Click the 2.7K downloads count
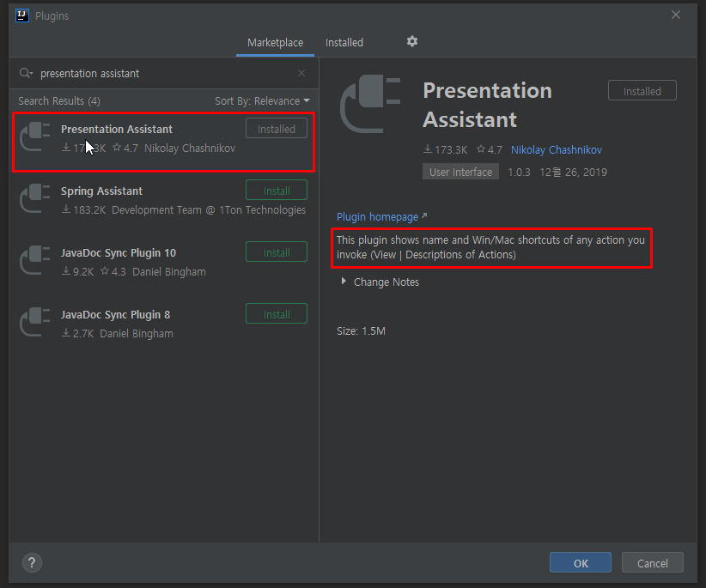706x588 pixels. point(78,333)
